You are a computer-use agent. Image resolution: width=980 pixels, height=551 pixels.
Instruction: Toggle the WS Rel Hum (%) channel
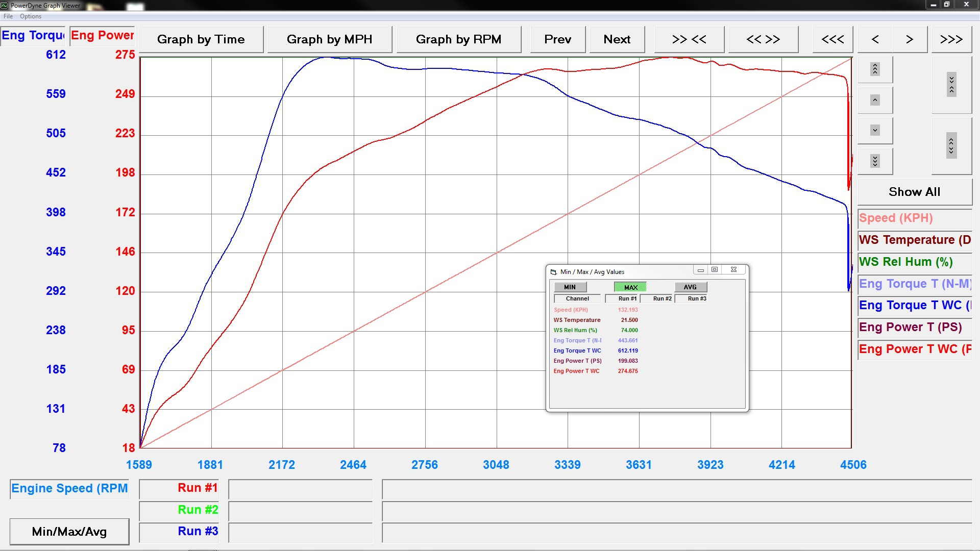914,262
